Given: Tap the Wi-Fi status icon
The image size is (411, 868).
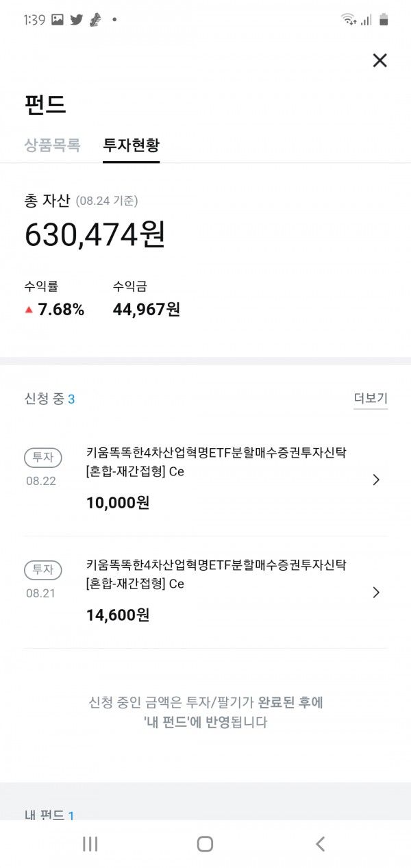Looking at the screenshot, I should pyautogui.click(x=348, y=20).
